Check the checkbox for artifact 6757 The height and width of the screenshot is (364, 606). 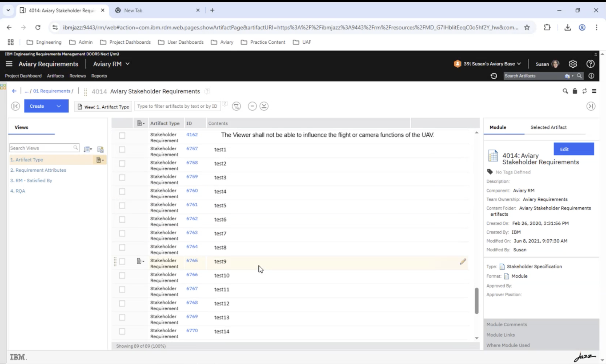click(x=122, y=149)
